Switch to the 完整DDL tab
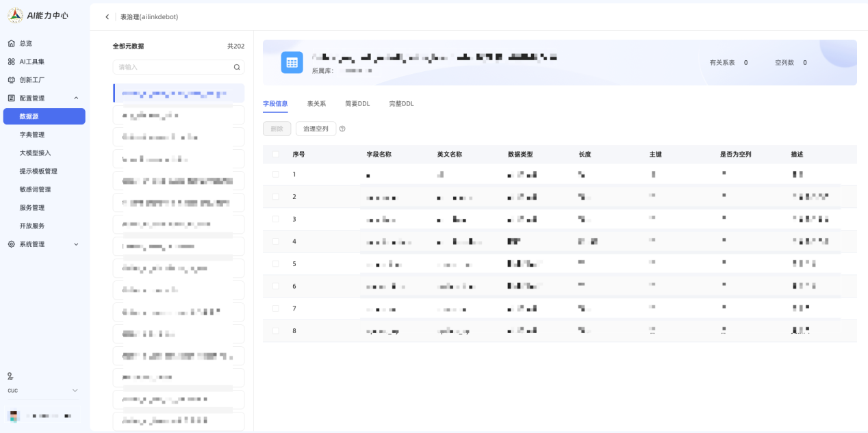 coord(401,104)
